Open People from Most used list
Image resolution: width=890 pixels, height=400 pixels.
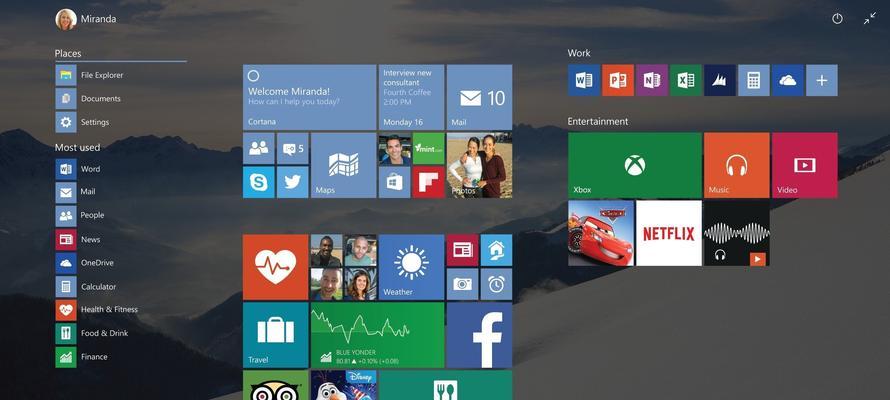[81, 216]
